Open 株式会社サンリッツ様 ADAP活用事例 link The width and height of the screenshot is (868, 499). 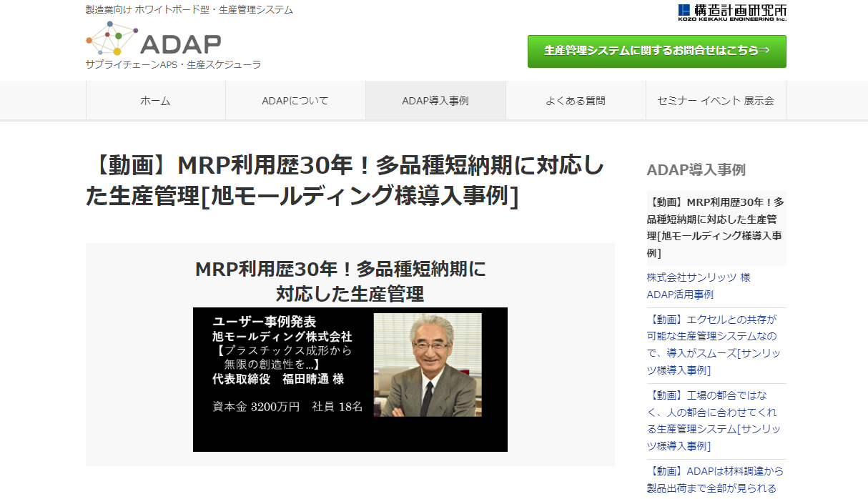pyautogui.click(x=699, y=286)
